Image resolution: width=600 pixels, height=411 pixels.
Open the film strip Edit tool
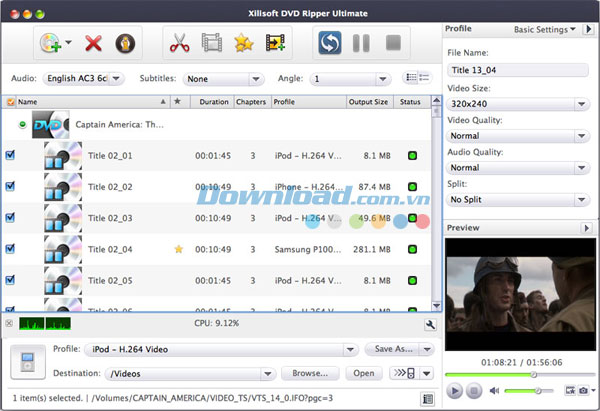pos(212,42)
